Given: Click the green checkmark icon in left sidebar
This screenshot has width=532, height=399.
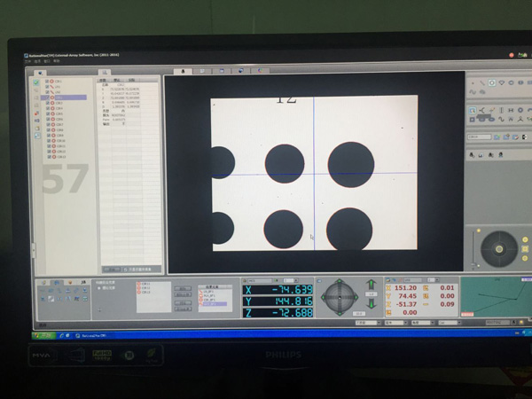Looking at the screenshot, I should pos(36,82).
